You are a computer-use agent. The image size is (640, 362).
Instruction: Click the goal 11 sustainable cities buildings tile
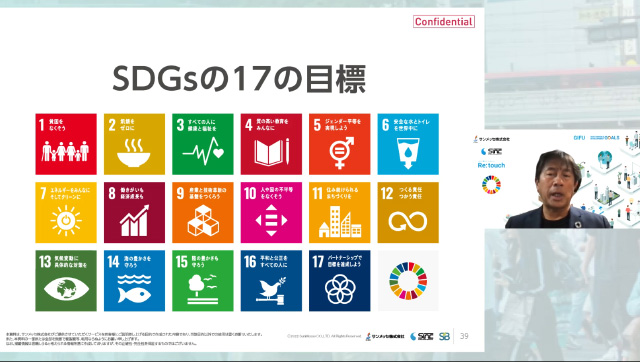click(x=340, y=213)
